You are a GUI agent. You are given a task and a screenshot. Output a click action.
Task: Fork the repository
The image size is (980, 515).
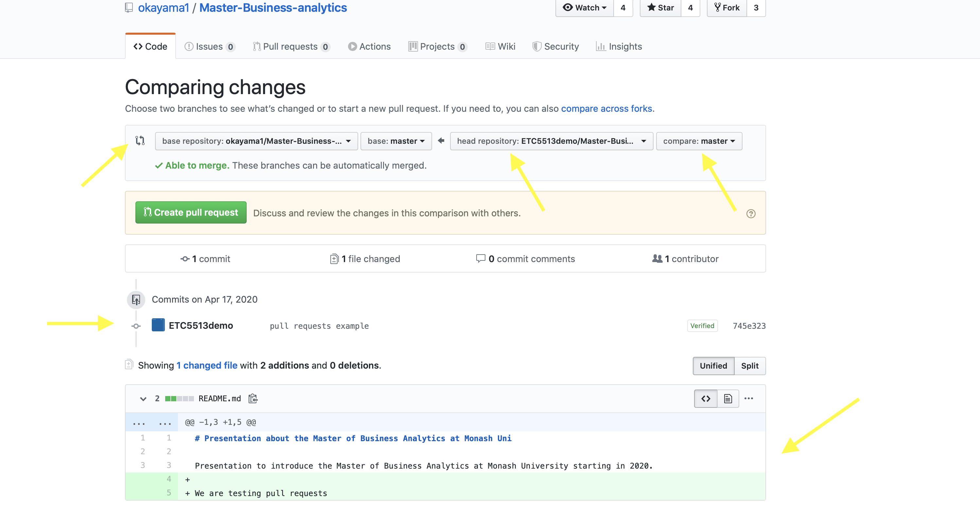[727, 8]
